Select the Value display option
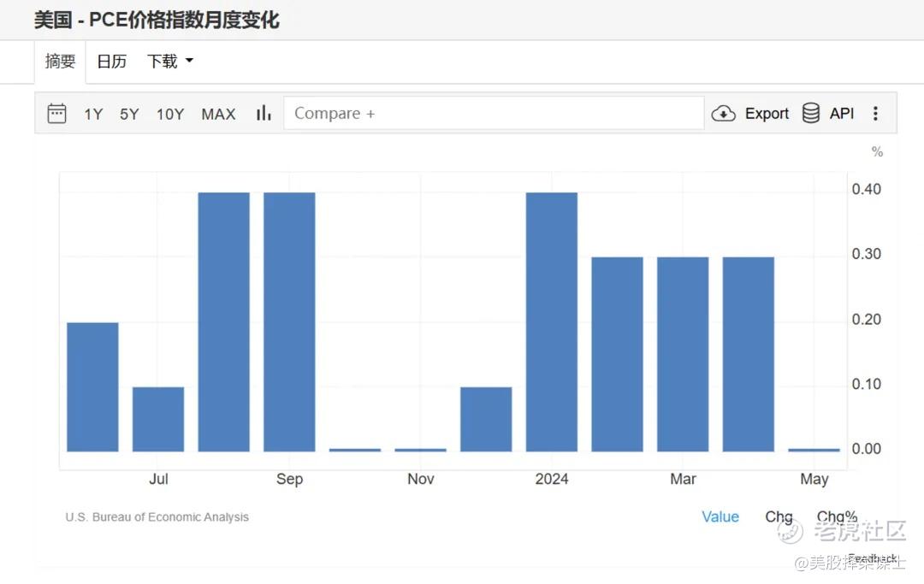The height and width of the screenshot is (584, 924). (720, 517)
